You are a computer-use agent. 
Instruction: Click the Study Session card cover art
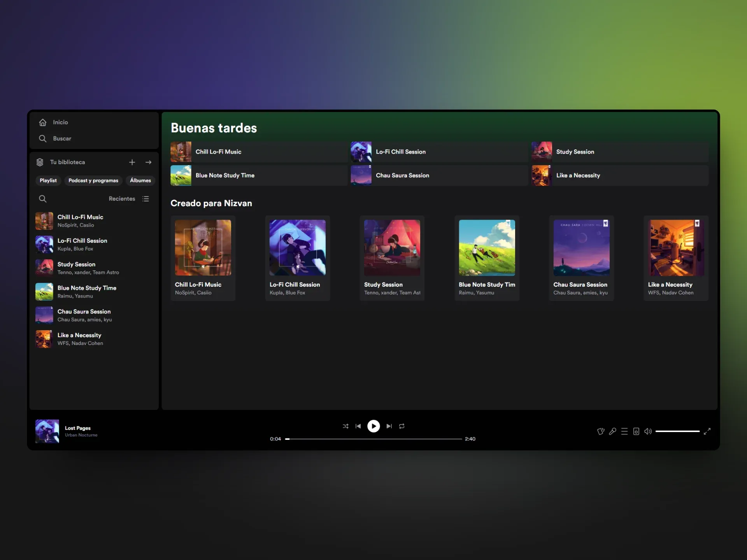(392, 248)
